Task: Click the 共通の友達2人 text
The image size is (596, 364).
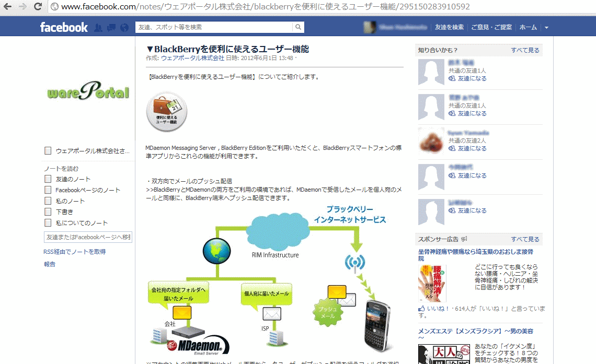Action: 467,140
